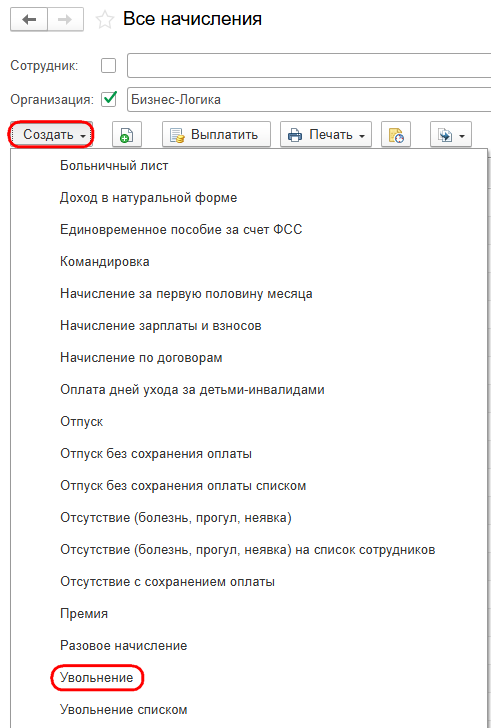Choose the plain Увольнение menu item
Screen dimensions: 491x728
(97, 678)
